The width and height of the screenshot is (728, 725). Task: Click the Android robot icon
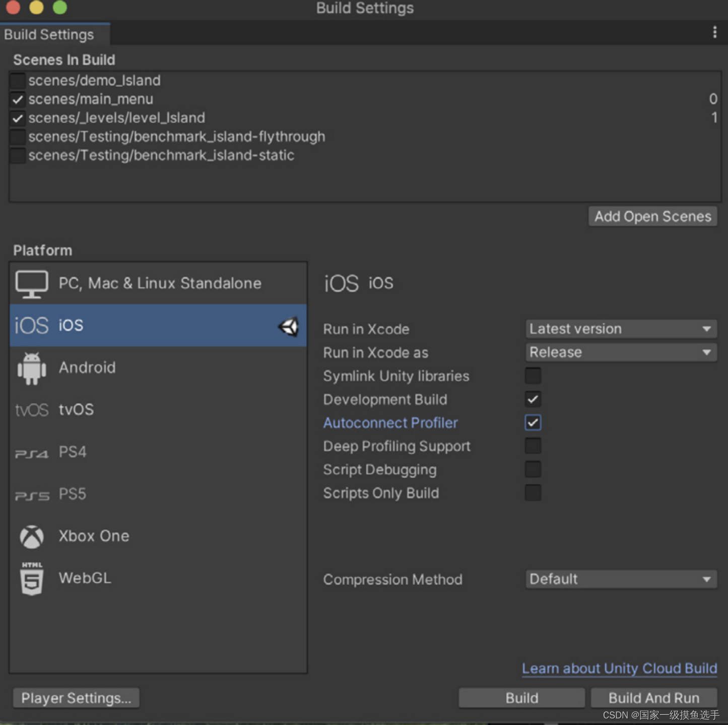(x=32, y=369)
